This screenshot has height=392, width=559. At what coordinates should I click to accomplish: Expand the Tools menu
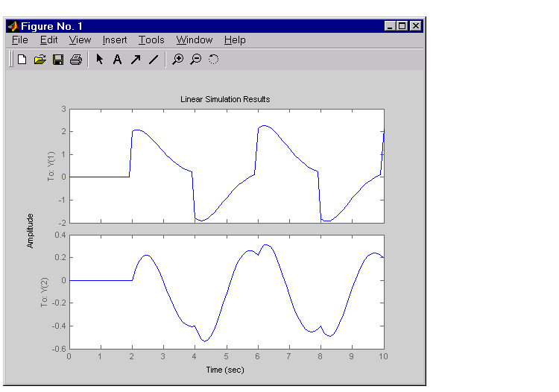pos(151,40)
